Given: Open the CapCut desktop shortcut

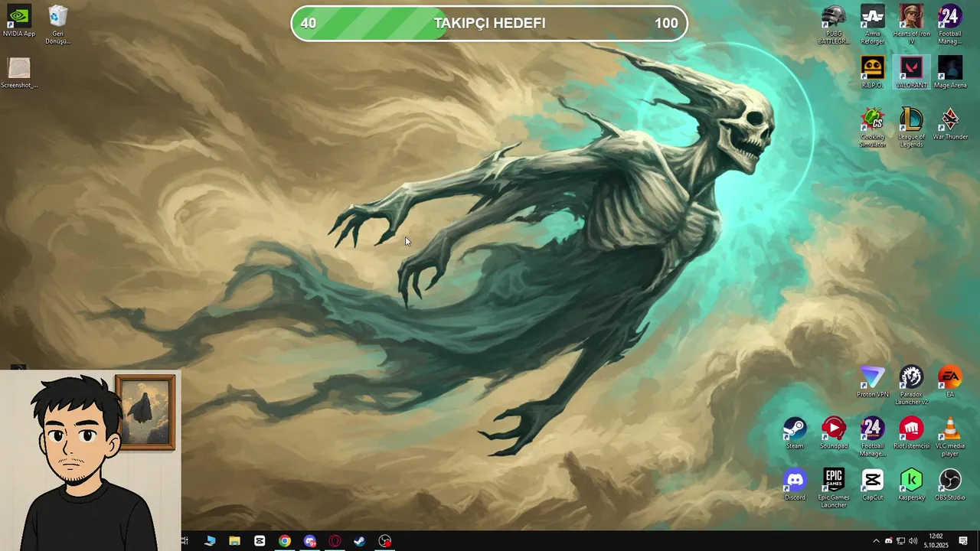Looking at the screenshot, I should [873, 484].
